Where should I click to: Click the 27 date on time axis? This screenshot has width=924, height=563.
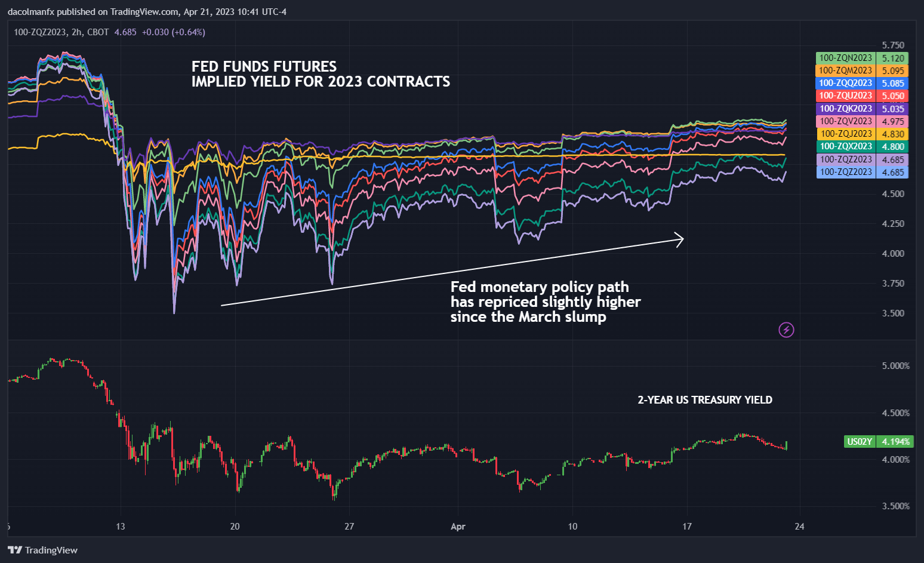pos(349,526)
